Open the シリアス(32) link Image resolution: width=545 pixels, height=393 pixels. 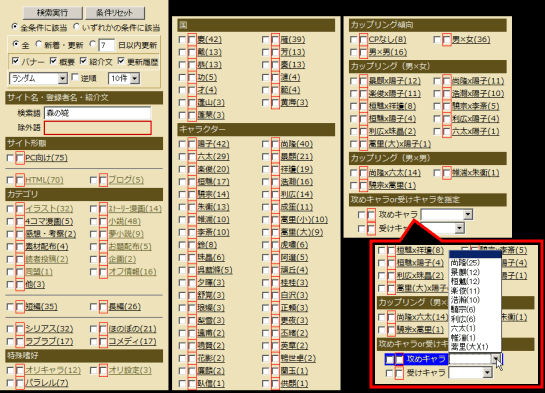[x=49, y=329]
